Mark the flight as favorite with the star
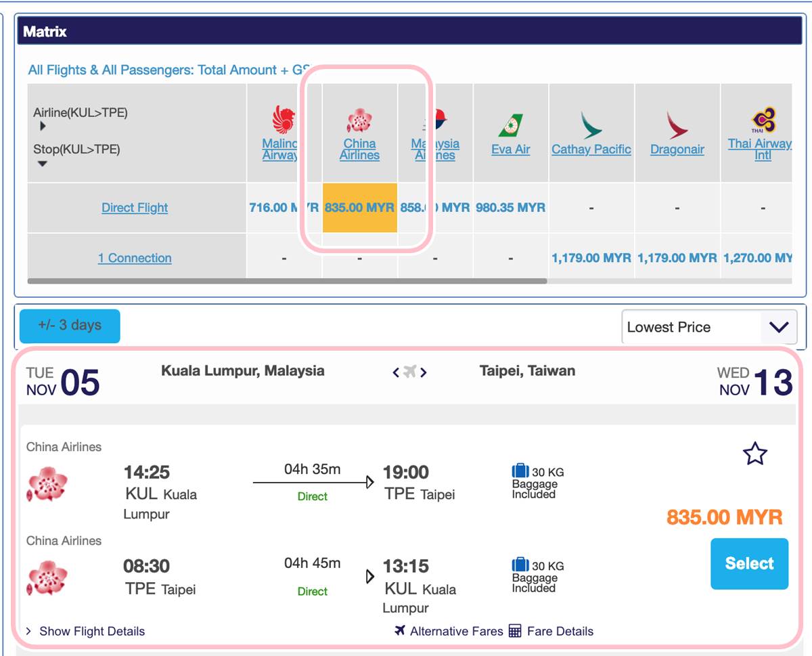812x656 pixels. pyautogui.click(x=755, y=454)
